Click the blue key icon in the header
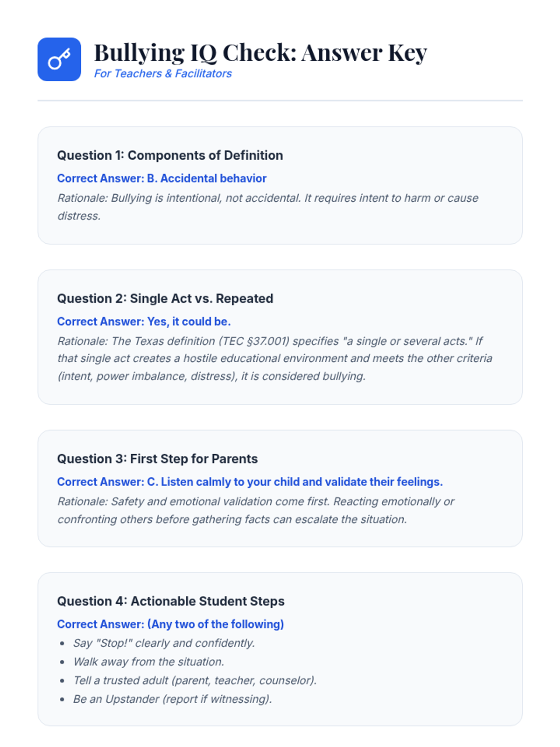This screenshot has height=747, width=560. (59, 59)
